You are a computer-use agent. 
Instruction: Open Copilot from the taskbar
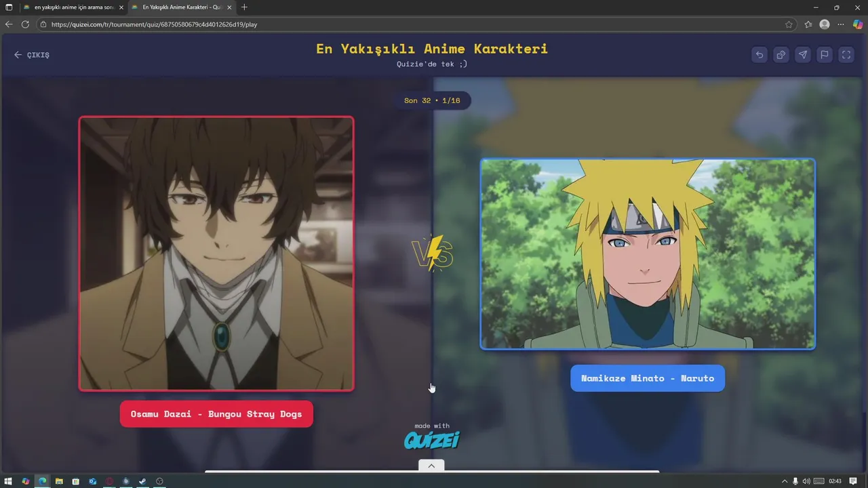26,481
